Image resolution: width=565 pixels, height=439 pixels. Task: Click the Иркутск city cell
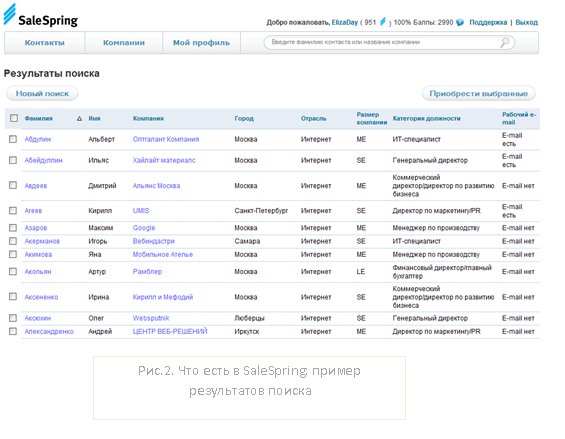[x=247, y=332]
